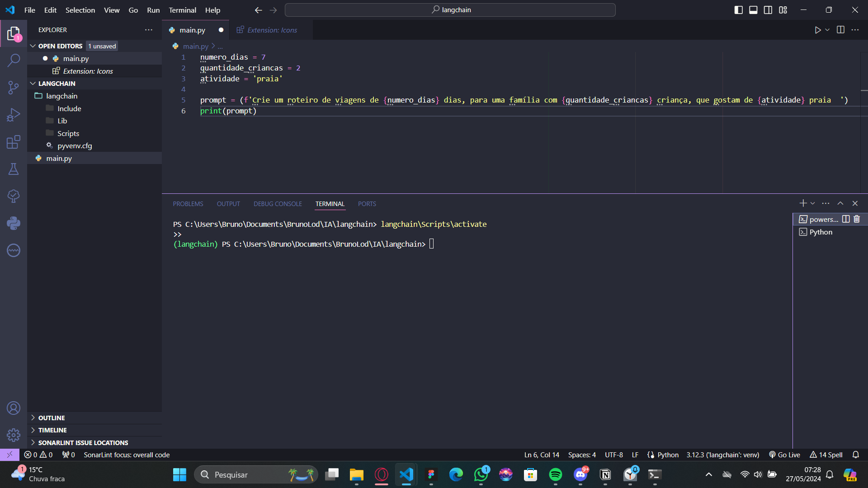Open the remote window indicator

tap(9, 455)
